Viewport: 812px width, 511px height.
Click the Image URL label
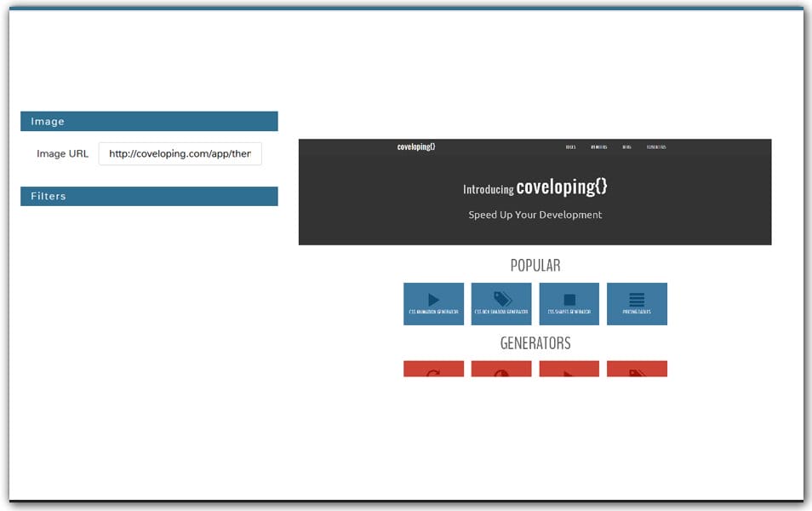62,154
